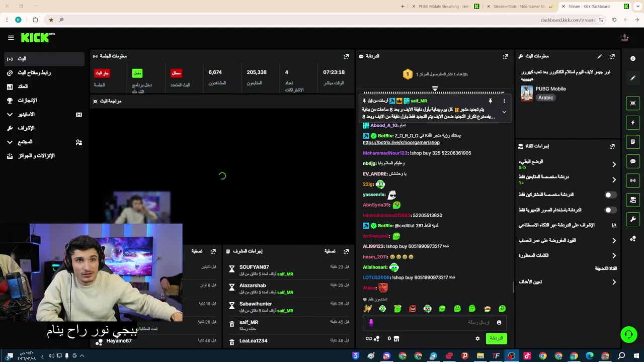The image size is (644, 362).
Task: Open the hamburger menu beside the Kick logo
Action: point(11,38)
